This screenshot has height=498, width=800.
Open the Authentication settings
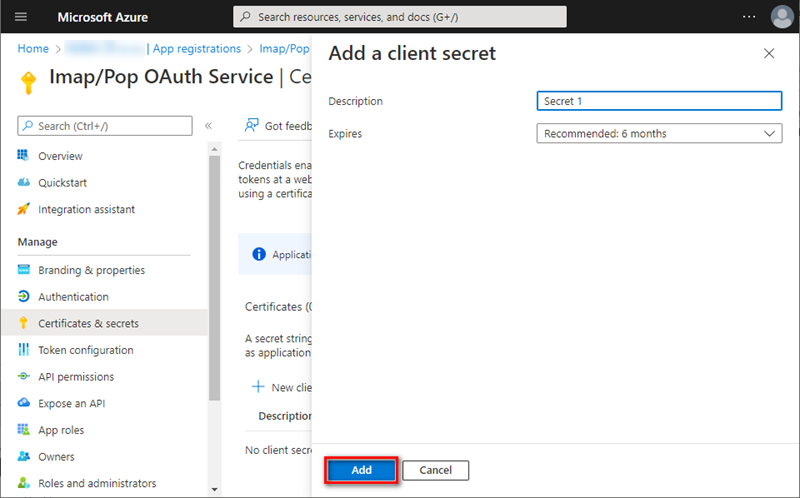(x=73, y=297)
